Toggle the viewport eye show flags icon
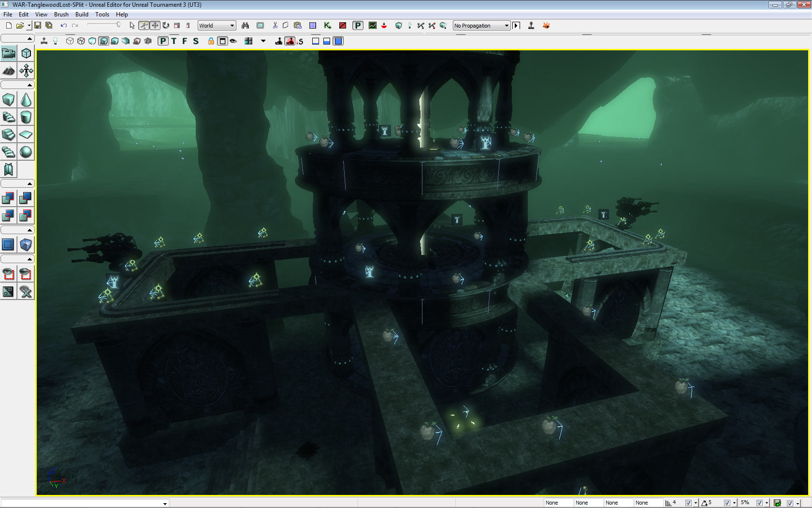Viewport: 812px width, 508px height. tap(233, 41)
